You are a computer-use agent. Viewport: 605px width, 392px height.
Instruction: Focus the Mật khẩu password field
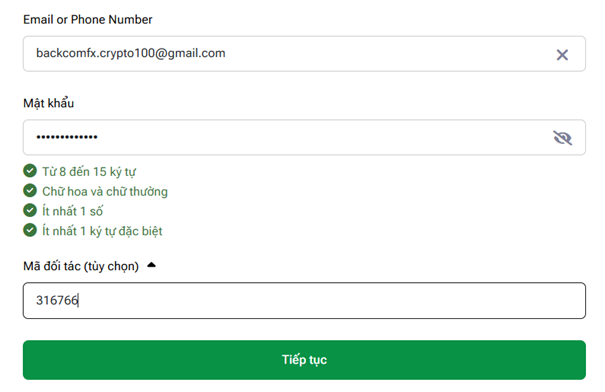click(304, 137)
